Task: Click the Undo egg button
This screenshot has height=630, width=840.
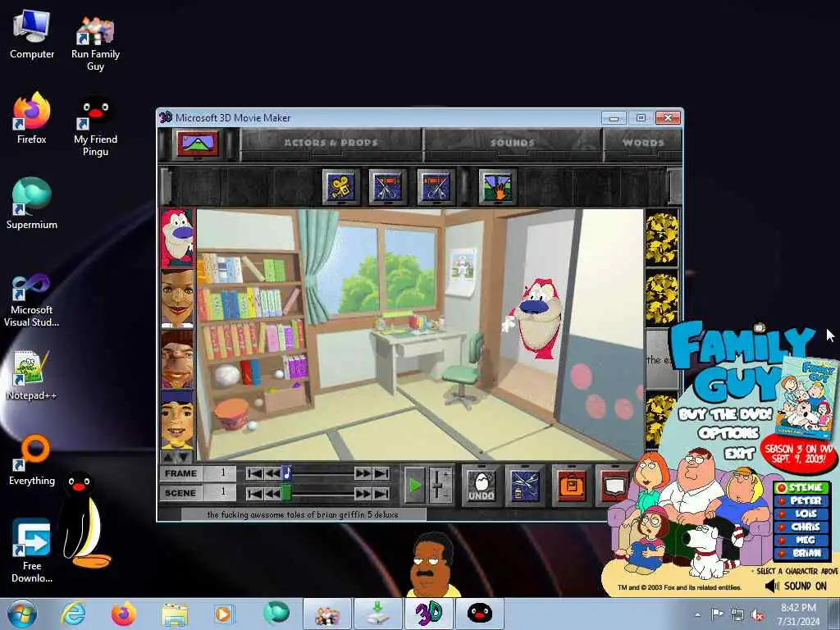Action: tap(481, 486)
